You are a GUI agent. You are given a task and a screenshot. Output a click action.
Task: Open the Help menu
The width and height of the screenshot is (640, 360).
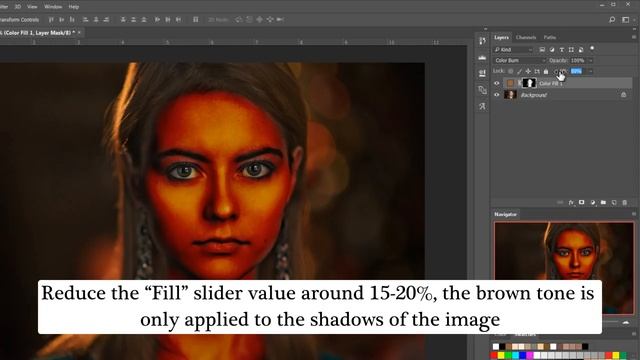point(74,7)
